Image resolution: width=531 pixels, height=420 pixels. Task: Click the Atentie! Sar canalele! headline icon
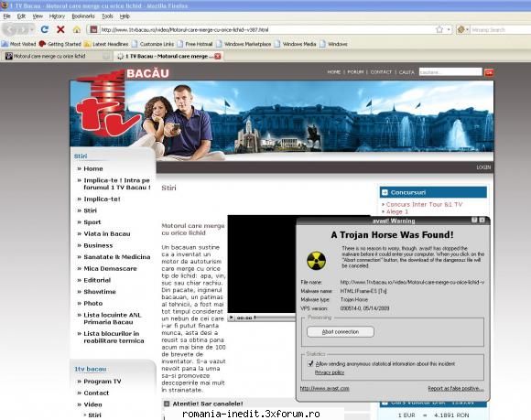tap(167, 404)
